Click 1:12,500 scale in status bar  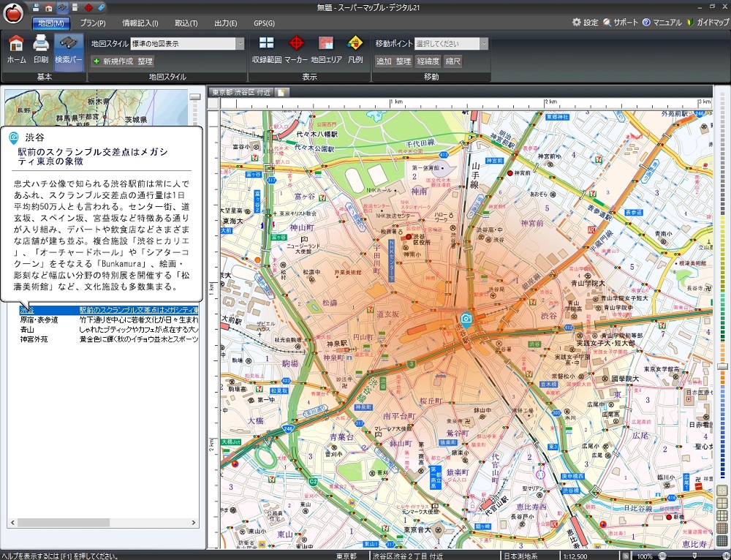point(575,556)
